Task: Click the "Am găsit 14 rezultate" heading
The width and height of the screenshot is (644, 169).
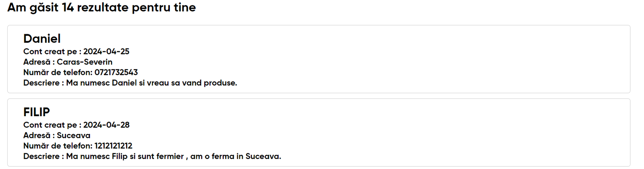Action: point(101,8)
